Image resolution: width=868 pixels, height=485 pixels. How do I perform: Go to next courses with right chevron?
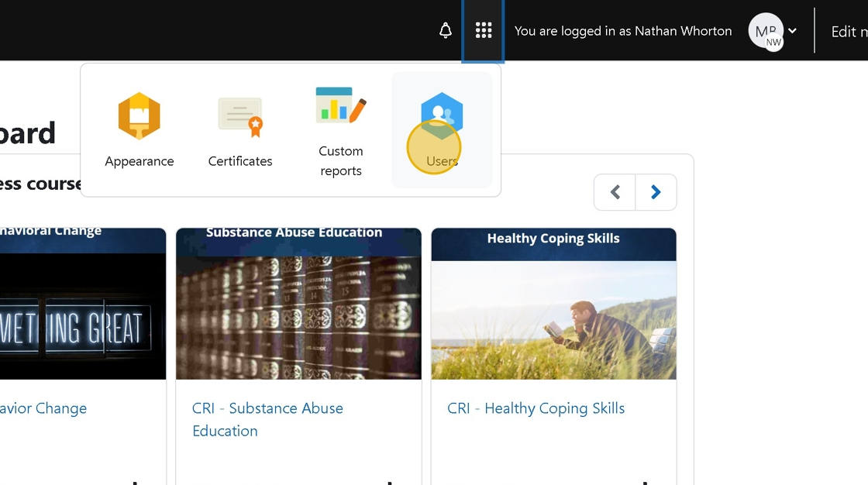coord(656,192)
